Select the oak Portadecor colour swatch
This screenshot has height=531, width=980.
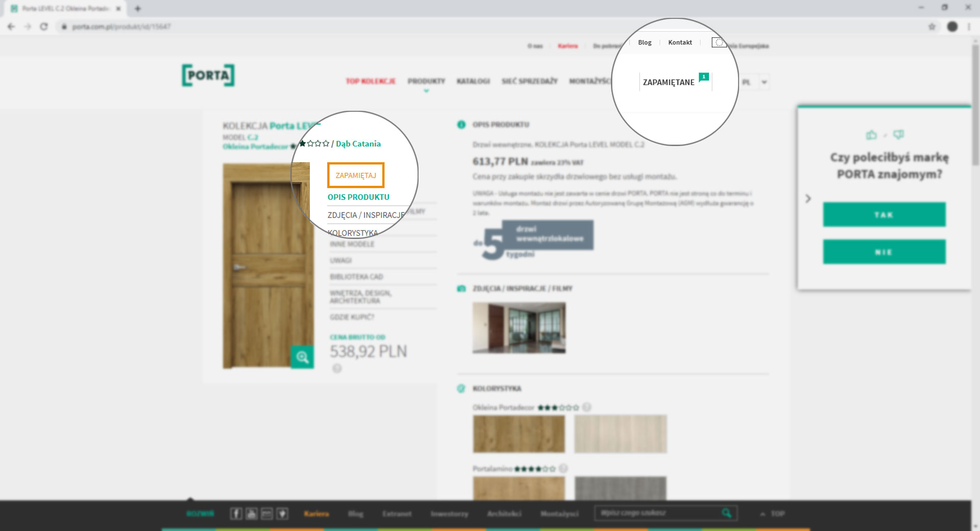click(x=519, y=434)
